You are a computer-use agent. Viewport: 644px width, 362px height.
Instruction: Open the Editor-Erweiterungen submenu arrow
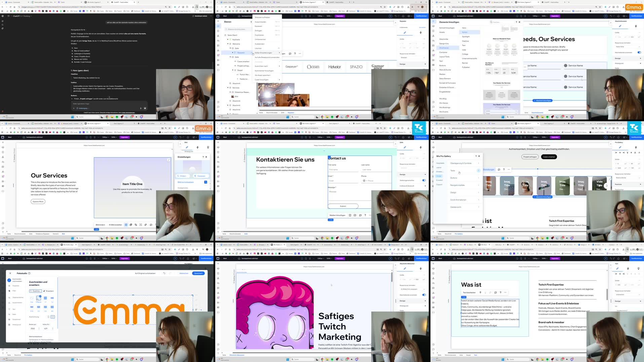coord(279,53)
